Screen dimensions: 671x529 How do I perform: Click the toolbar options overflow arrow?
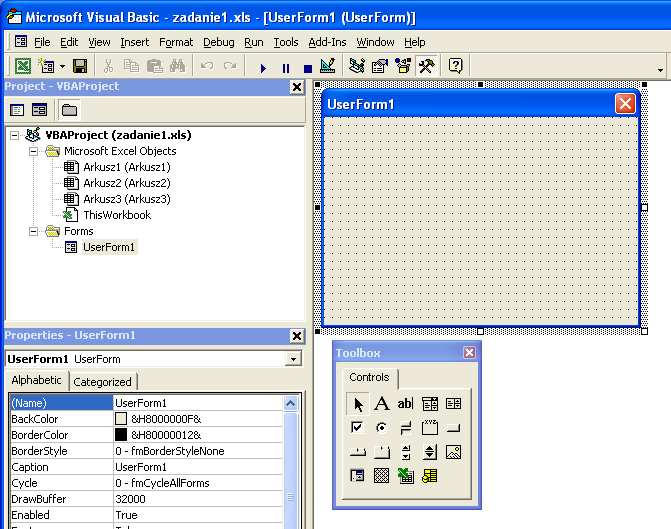click(x=660, y=70)
